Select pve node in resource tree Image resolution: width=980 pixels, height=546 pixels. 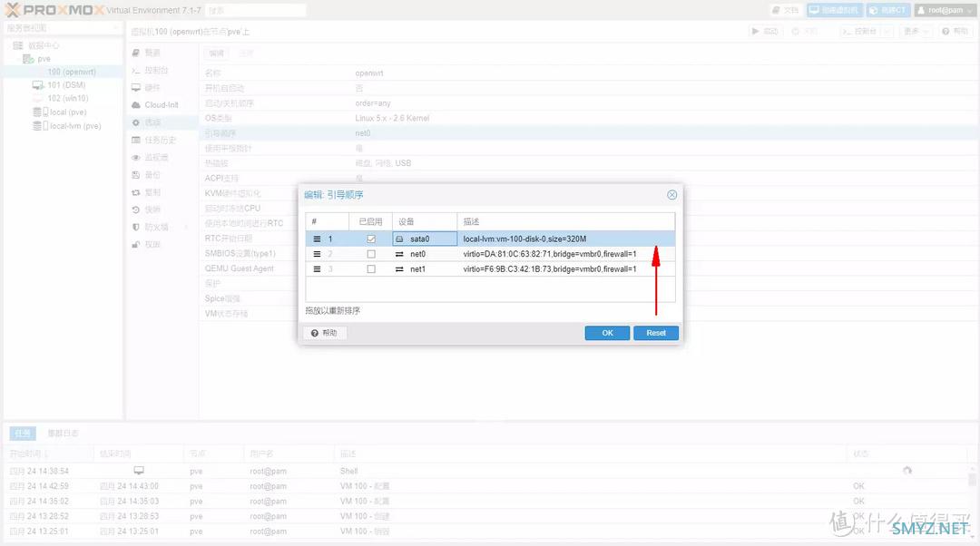44,59
